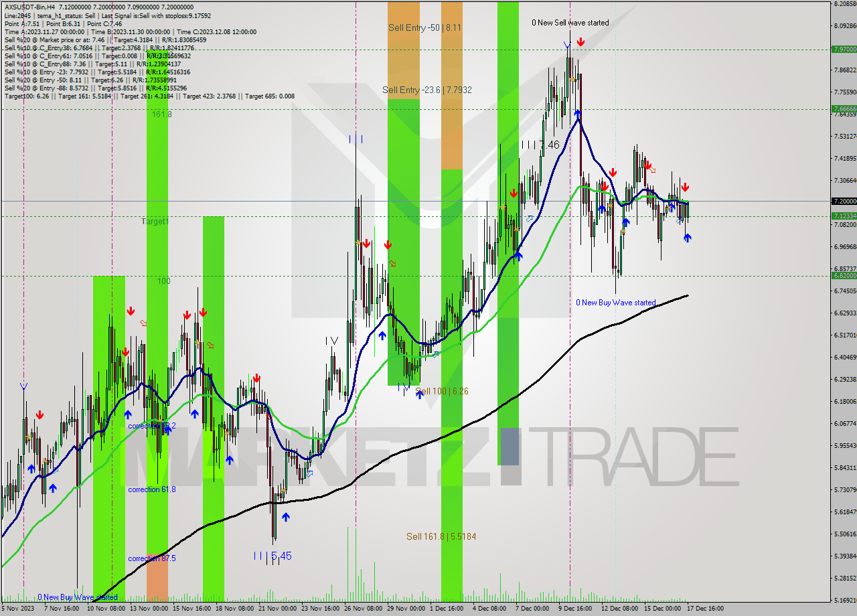Click the 'correction 87.5' label

tap(152, 558)
